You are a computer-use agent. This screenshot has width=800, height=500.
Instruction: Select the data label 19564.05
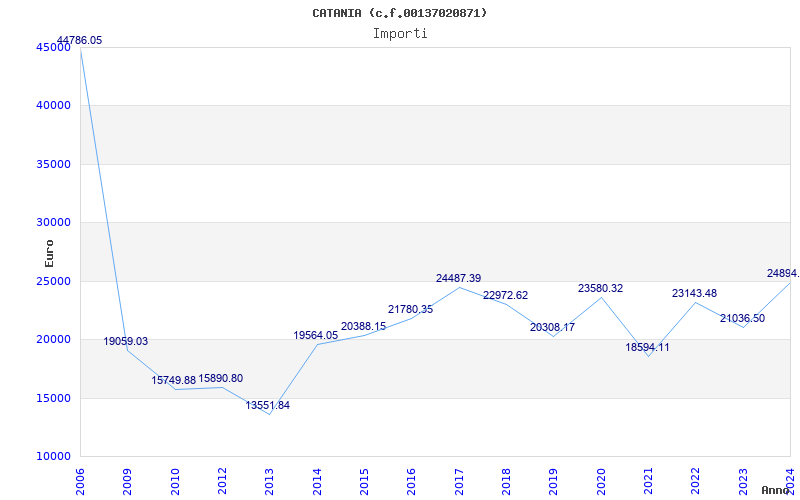(315, 335)
